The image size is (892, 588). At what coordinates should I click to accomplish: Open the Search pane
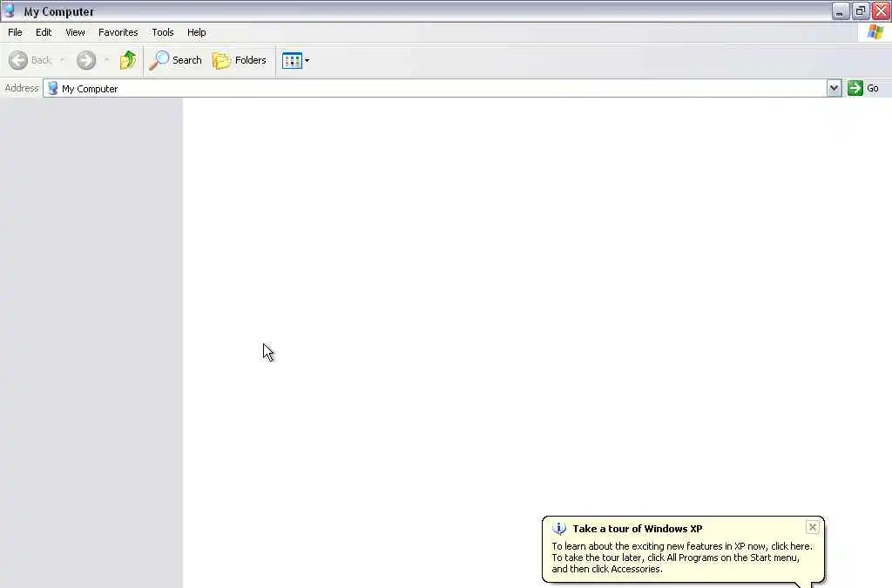coord(175,60)
